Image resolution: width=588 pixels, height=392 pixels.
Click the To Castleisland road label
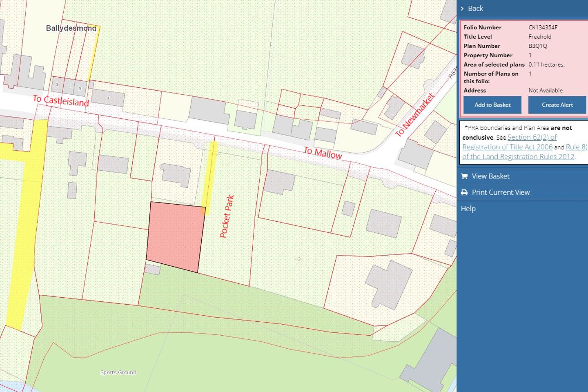click(61, 100)
